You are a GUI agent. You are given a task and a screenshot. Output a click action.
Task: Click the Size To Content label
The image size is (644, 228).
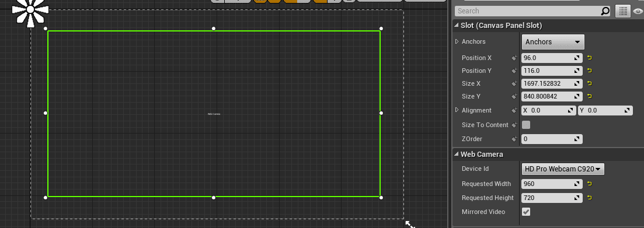click(x=485, y=125)
